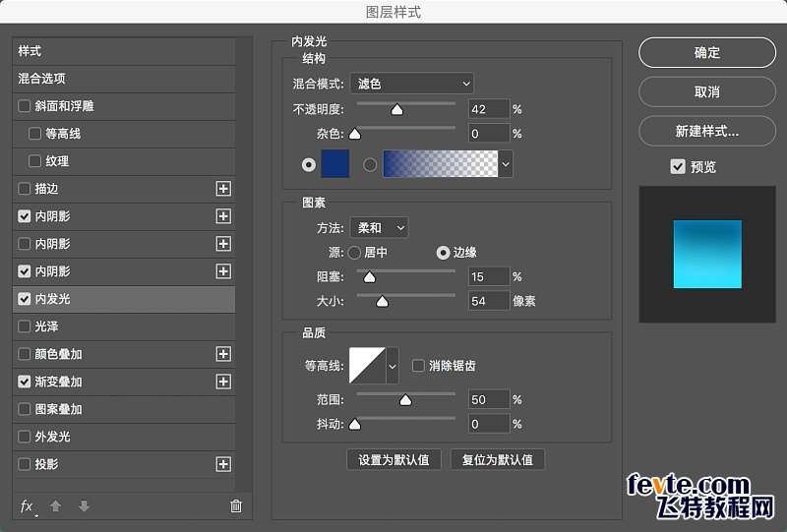The width and height of the screenshot is (787, 532).
Task: Open the 外发光 settings row label
Action: [52, 437]
